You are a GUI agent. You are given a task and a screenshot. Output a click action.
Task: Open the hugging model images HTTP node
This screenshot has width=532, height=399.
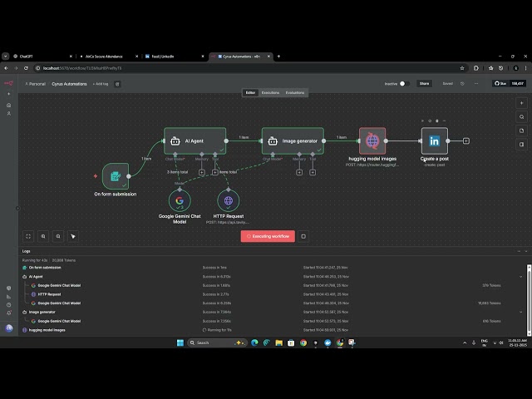[x=372, y=140]
